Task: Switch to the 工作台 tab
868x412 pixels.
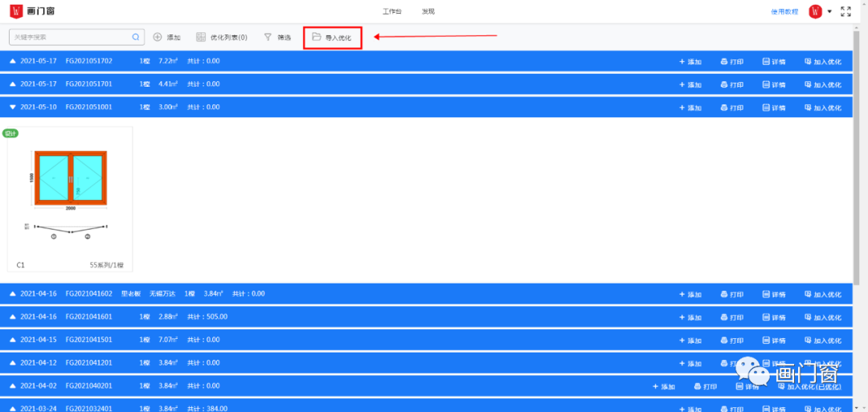Action: (392, 11)
